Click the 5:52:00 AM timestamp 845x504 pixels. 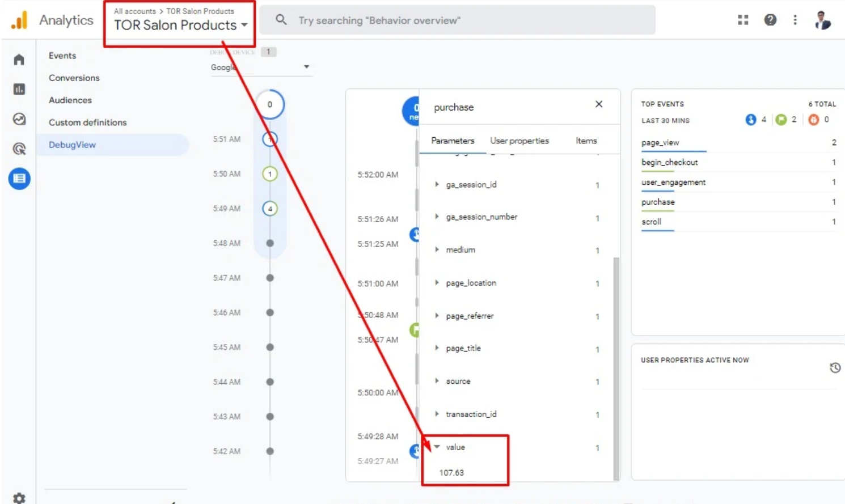point(378,175)
